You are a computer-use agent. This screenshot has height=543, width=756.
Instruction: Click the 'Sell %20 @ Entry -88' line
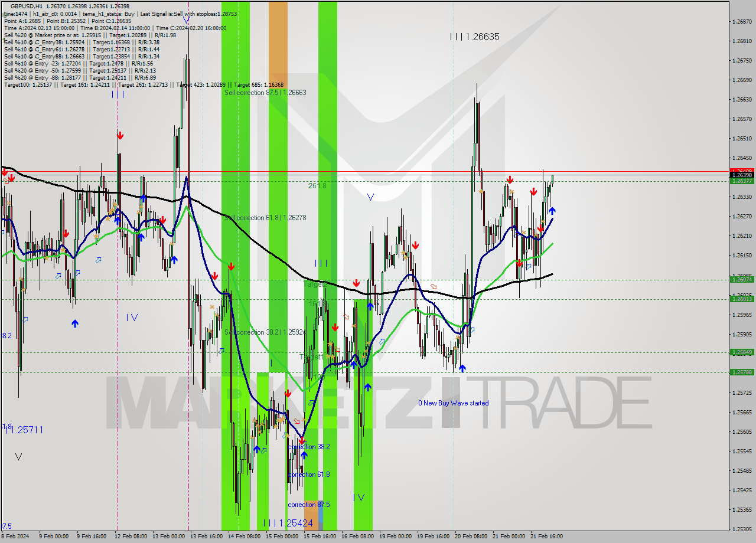pos(80,77)
